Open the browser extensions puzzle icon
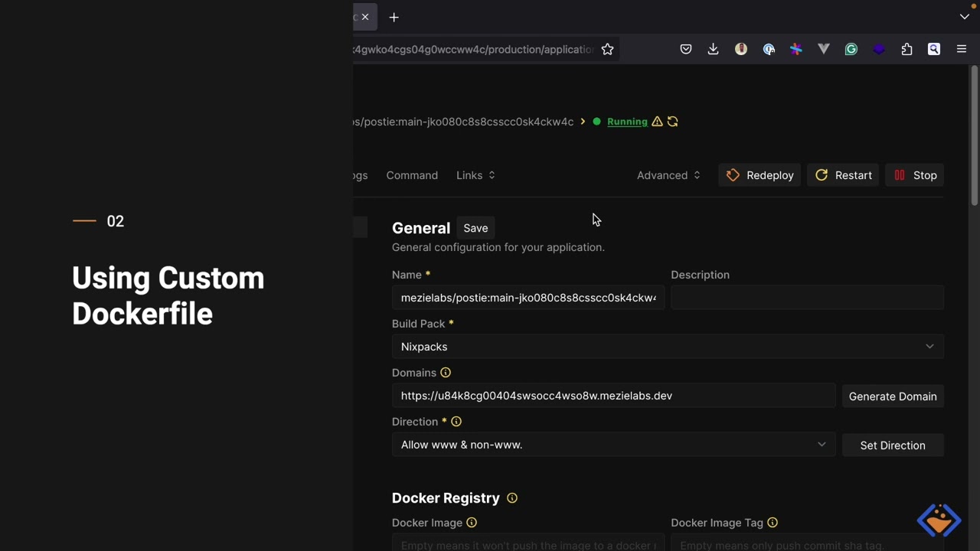This screenshot has height=551, width=980. click(906, 49)
